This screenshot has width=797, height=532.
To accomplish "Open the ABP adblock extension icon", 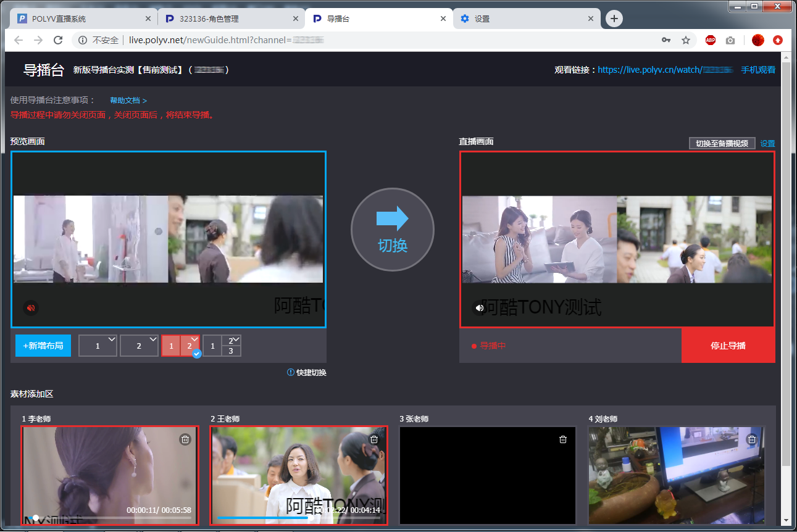I will tap(711, 40).
